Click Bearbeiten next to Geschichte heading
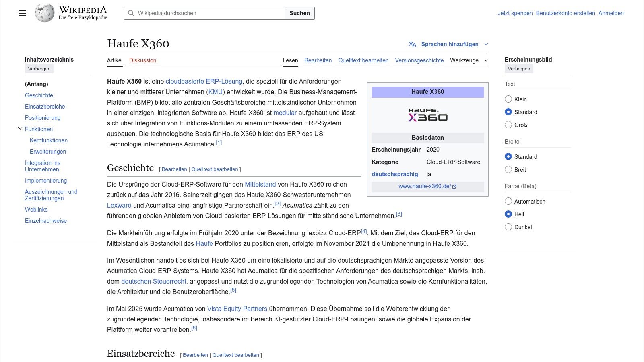 click(174, 169)
